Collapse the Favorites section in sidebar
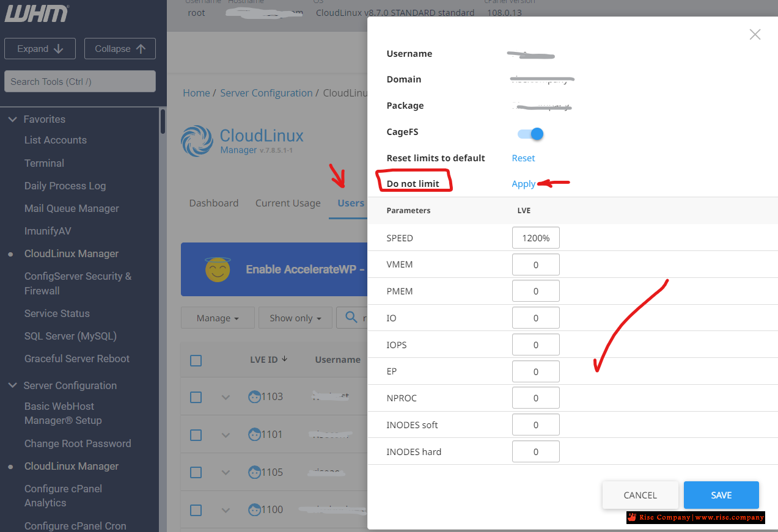The height and width of the screenshot is (532, 778). pyautogui.click(x=12, y=119)
